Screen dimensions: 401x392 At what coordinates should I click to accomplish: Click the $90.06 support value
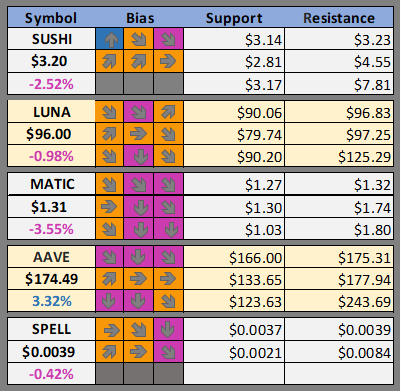pos(259,113)
